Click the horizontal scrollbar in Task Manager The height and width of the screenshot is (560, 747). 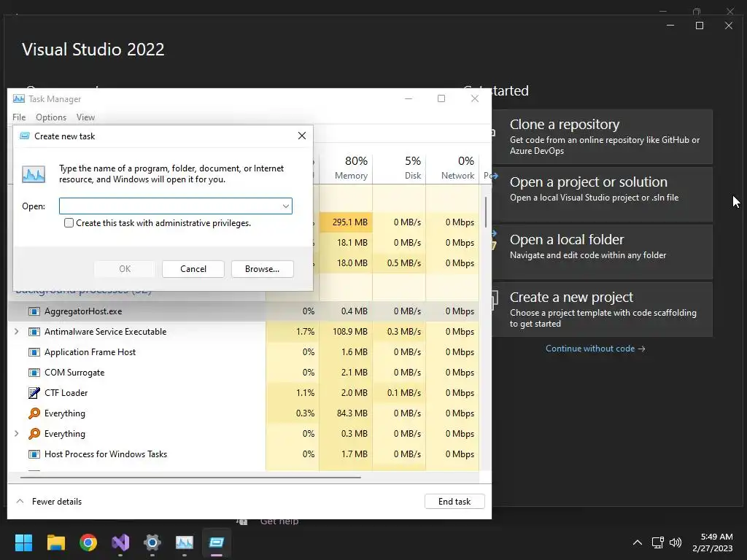click(190, 477)
